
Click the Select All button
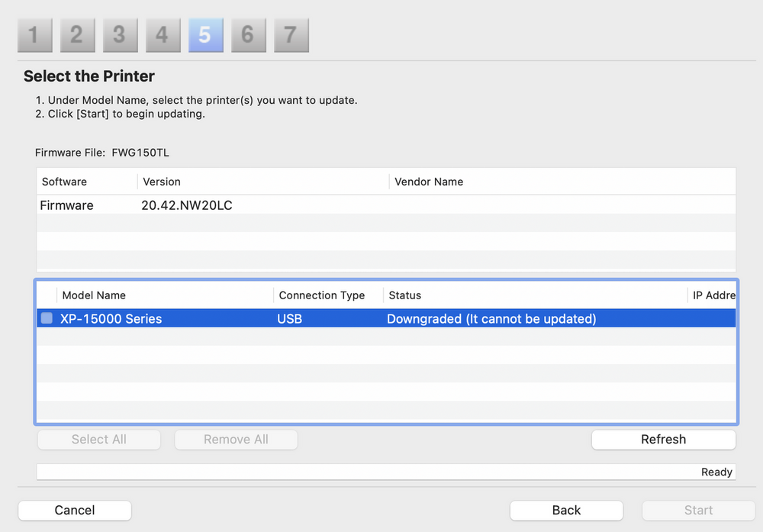99,440
